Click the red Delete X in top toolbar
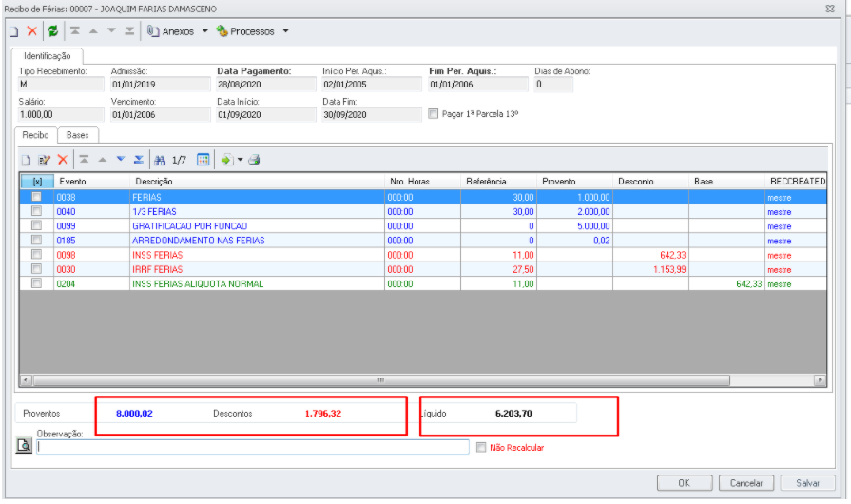The width and height of the screenshot is (851, 504). [x=32, y=31]
